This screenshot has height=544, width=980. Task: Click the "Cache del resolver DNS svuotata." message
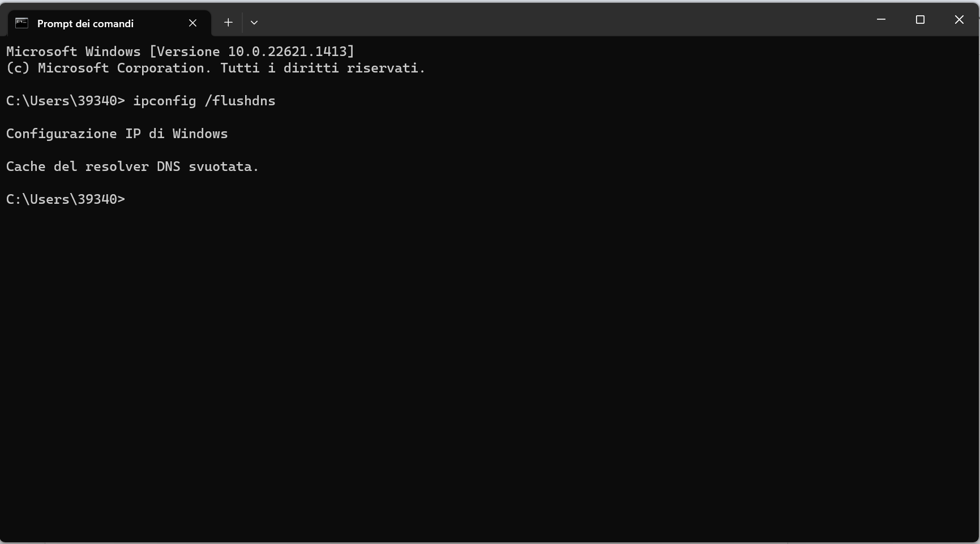(132, 166)
